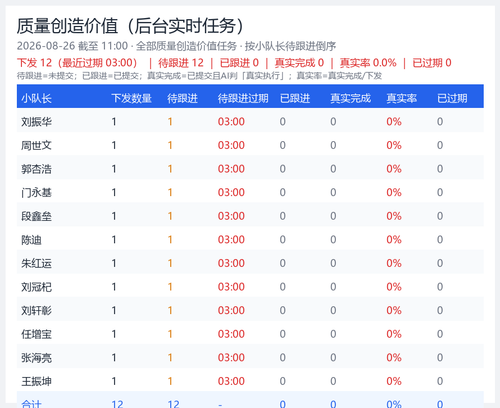
Task: Select the name 刘振华
Action: pyautogui.click(x=36, y=122)
